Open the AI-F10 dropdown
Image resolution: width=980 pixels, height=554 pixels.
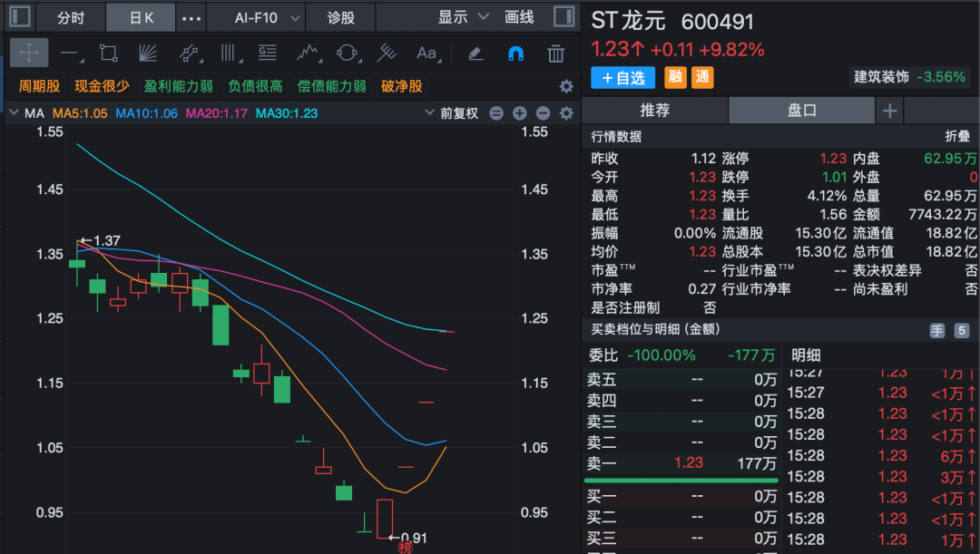point(267,17)
